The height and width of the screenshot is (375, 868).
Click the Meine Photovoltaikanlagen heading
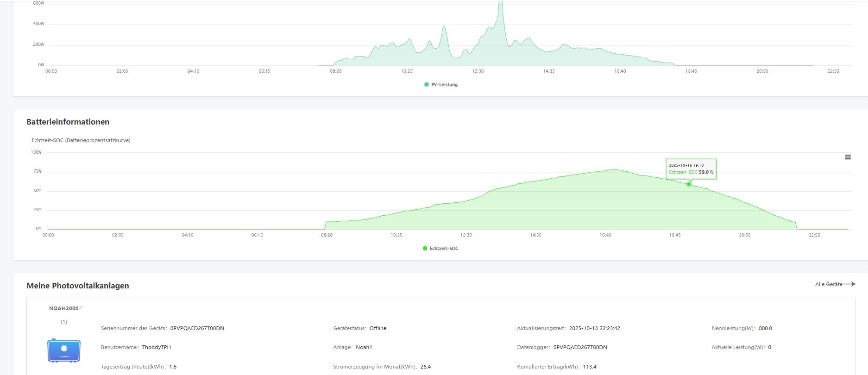pyautogui.click(x=78, y=286)
